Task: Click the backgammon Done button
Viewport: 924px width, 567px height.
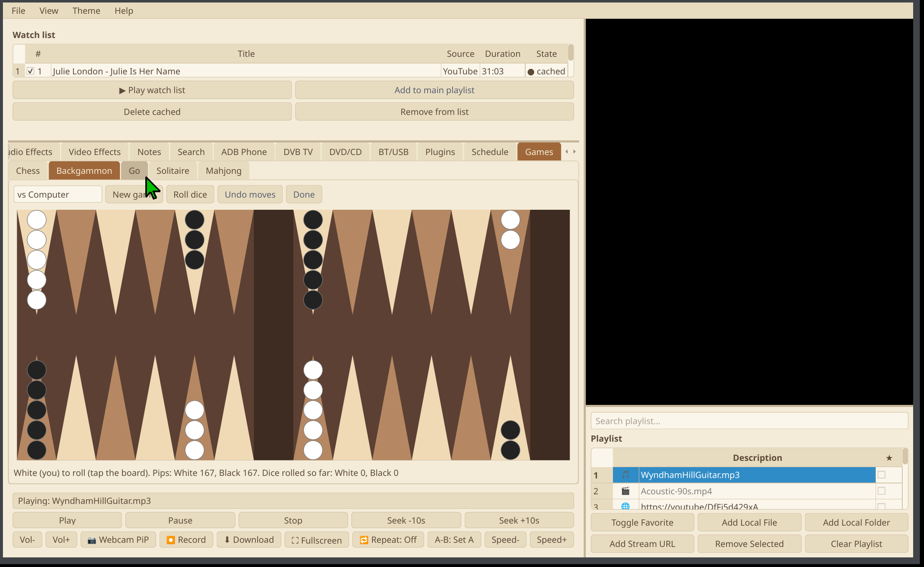Action: (x=304, y=194)
